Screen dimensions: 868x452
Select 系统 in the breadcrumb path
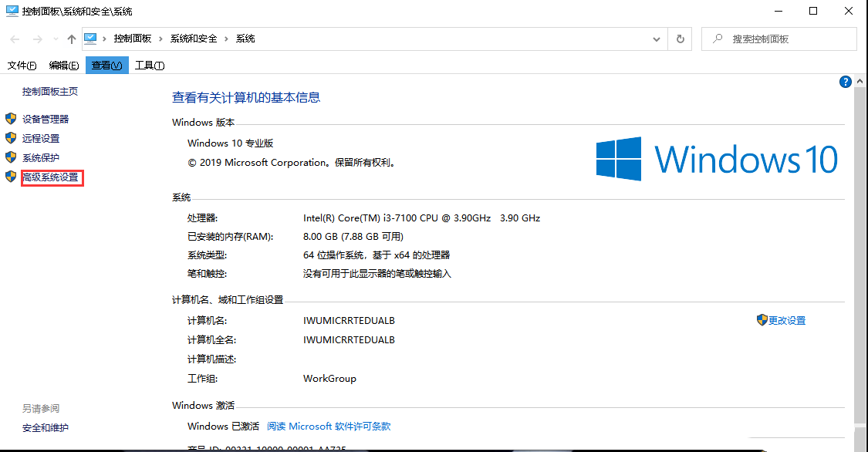(245, 39)
